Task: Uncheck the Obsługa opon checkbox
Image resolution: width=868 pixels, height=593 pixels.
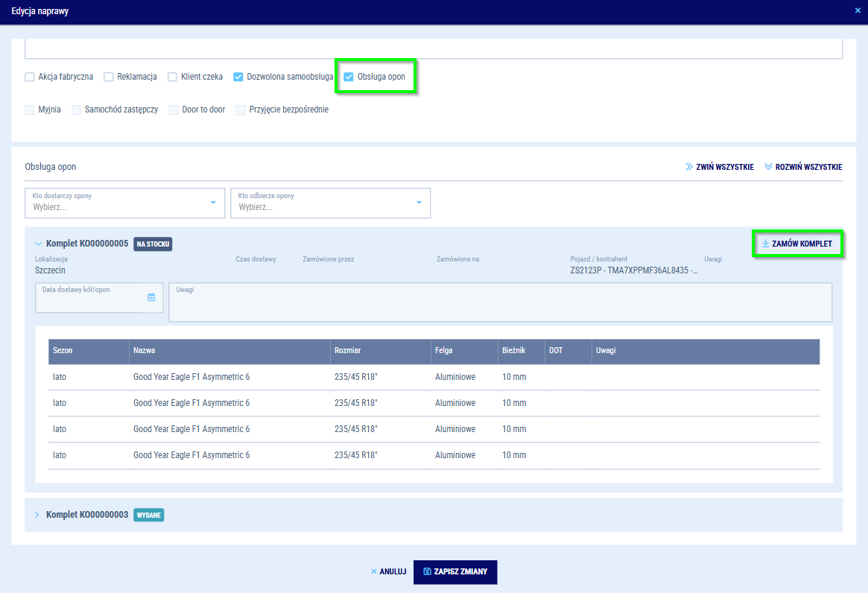Action: point(349,77)
